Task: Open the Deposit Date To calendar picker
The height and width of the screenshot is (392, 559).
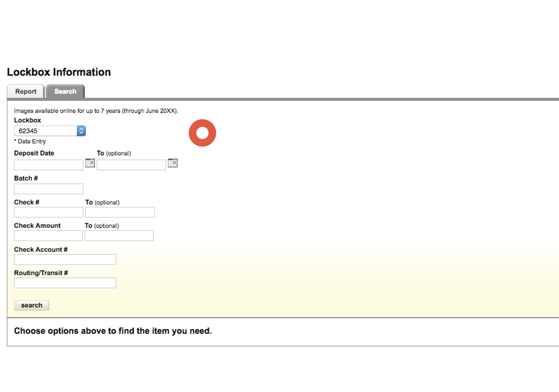Action: [172, 163]
